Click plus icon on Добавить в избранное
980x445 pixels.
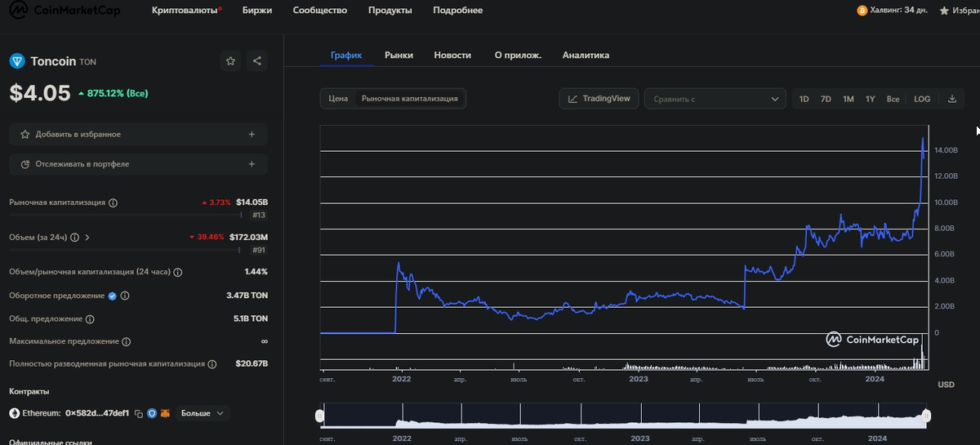[x=252, y=134]
